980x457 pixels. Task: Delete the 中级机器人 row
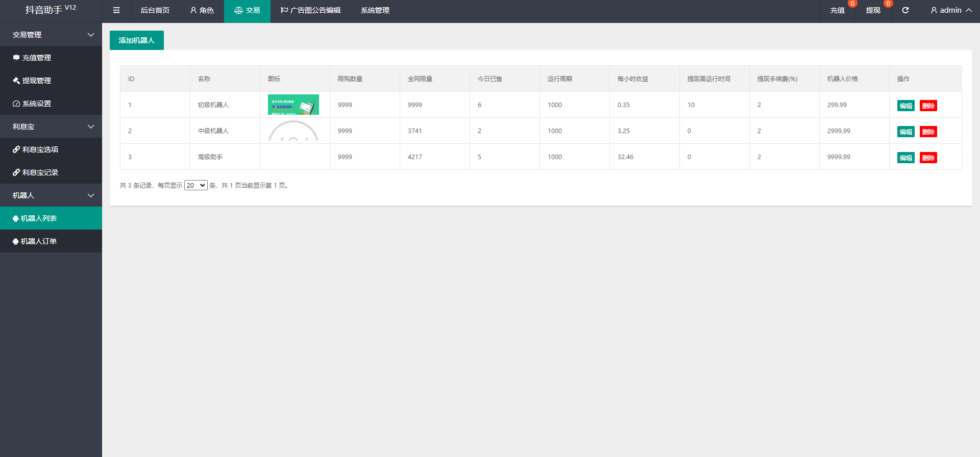(x=928, y=132)
